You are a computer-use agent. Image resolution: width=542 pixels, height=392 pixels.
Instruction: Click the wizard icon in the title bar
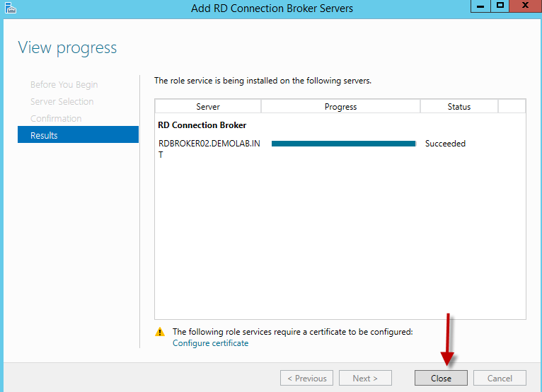[8, 8]
